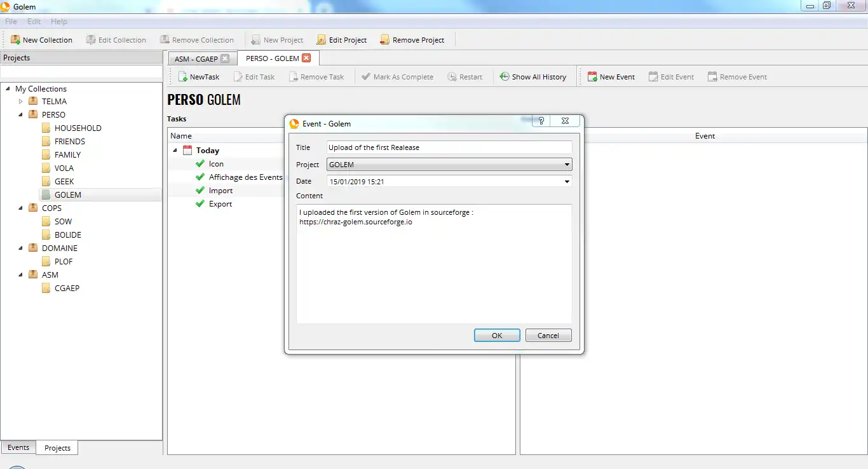Click the New Project toolbar icon

pos(256,40)
